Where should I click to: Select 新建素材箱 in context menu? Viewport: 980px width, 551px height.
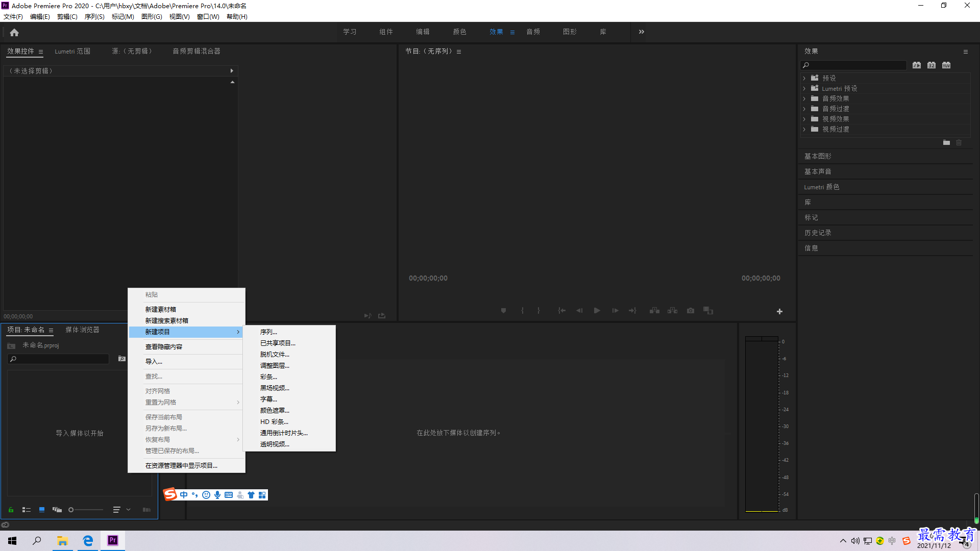pyautogui.click(x=160, y=310)
